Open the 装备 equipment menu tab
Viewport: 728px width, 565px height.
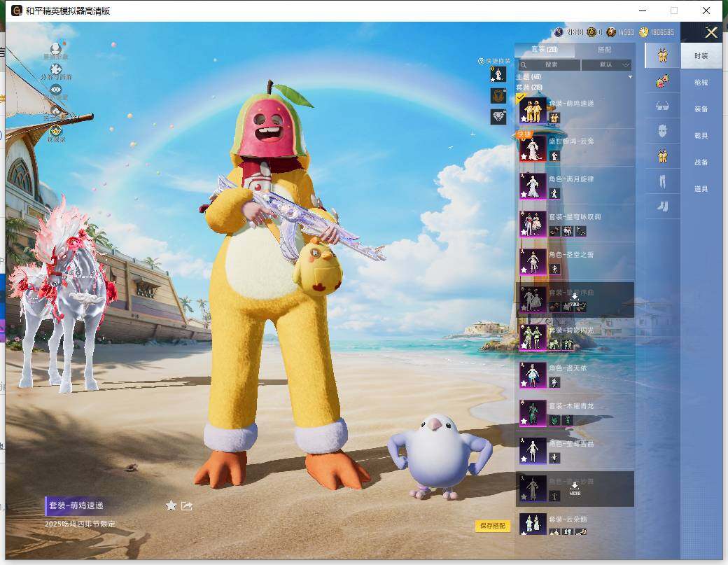[x=701, y=109]
